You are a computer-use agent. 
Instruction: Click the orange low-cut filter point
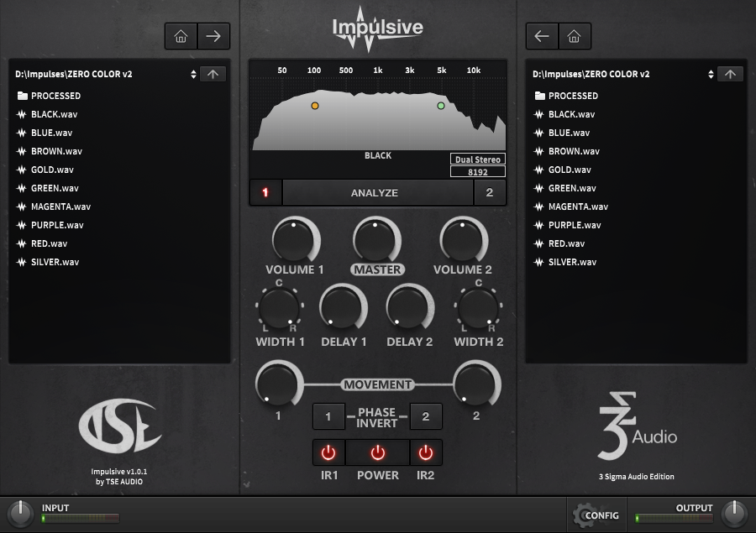315,106
